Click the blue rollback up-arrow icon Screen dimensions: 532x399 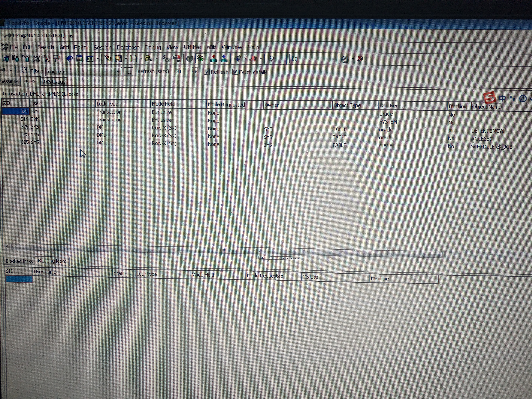click(x=224, y=58)
